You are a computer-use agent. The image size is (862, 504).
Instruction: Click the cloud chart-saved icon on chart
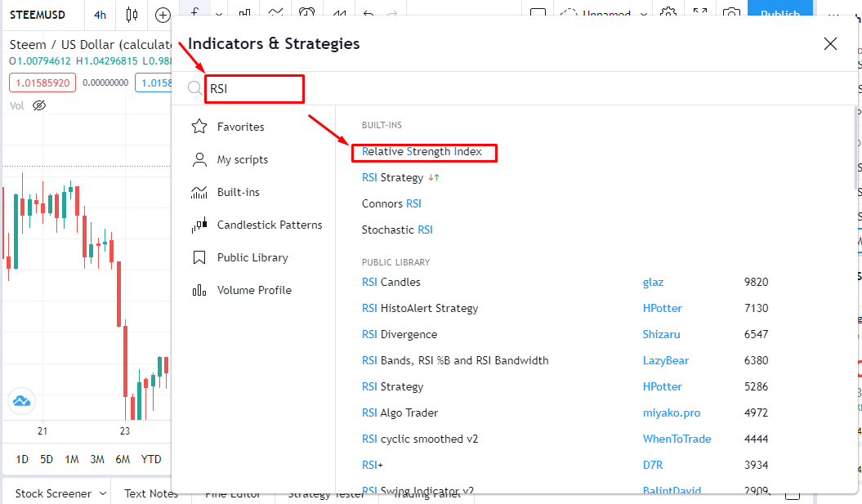tap(22, 401)
